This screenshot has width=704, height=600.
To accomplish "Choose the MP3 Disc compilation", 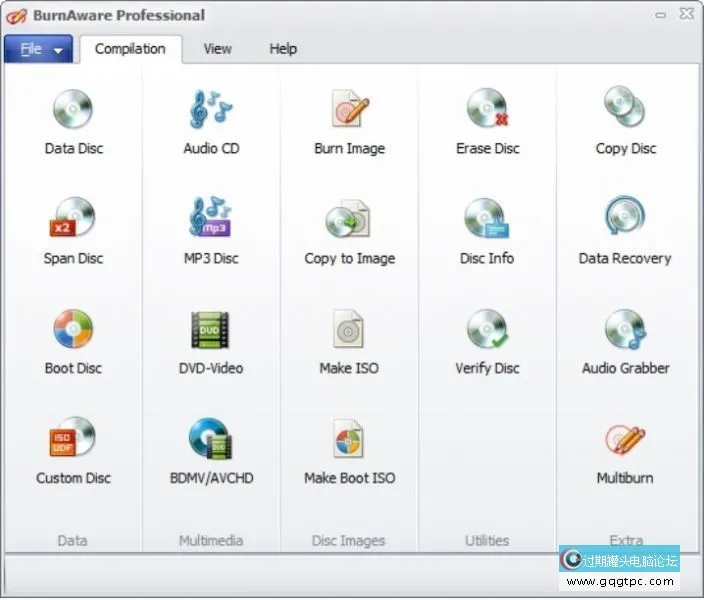I will pos(211,231).
